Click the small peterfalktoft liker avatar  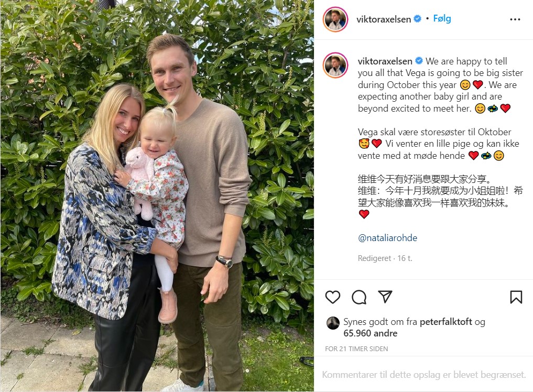[x=333, y=323]
